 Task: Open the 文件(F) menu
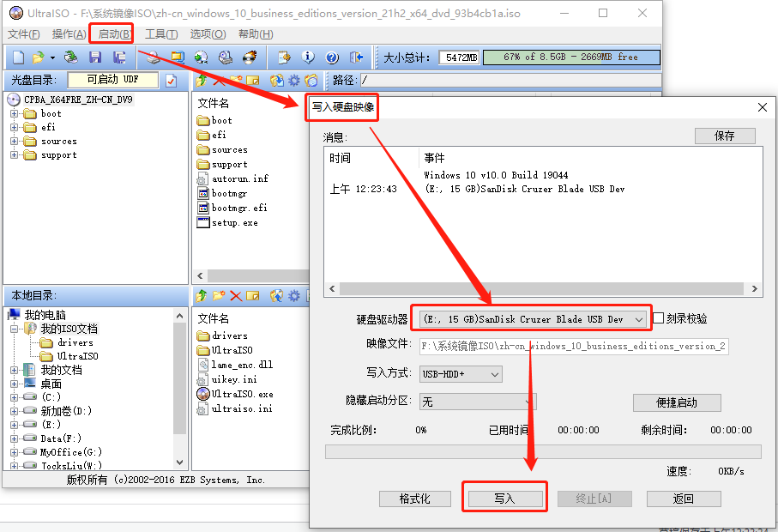click(24, 34)
